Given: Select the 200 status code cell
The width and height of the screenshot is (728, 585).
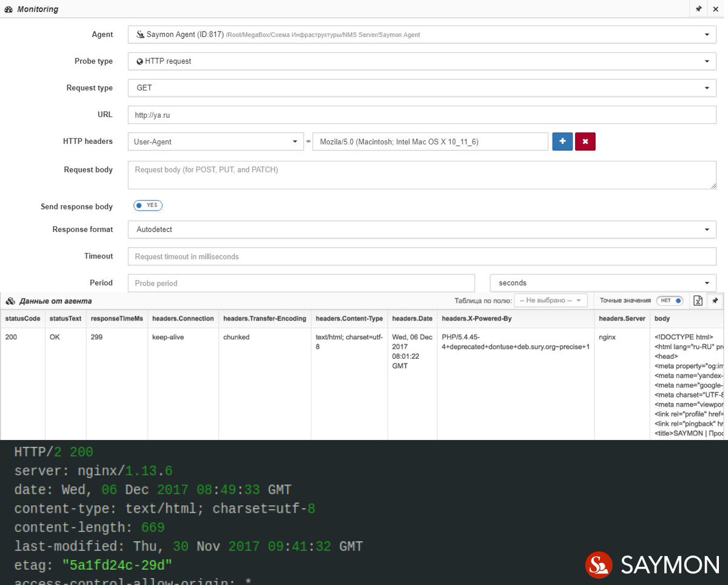Looking at the screenshot, I should point(23,384).
